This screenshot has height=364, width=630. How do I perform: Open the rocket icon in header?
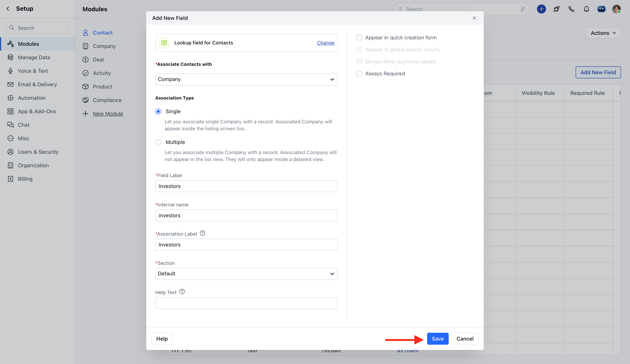pos(556,9)
